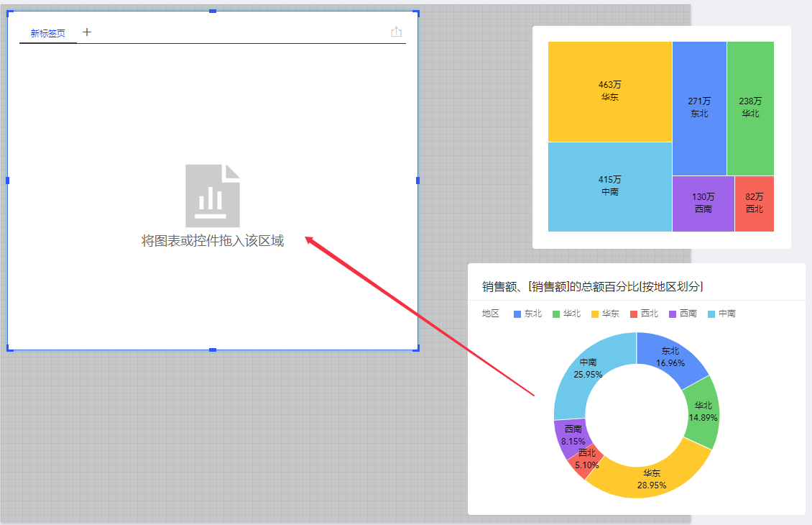Image resolution: width=812 pixels, height=525 pixels.
Task: Select the 415万 中南 treemap block
Action: pos(610,186)
